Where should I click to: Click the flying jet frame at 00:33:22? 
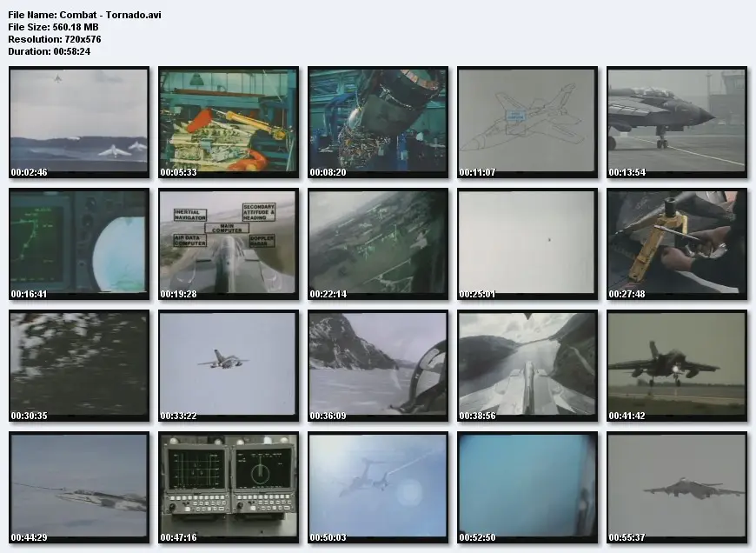(x=229, y=365)
